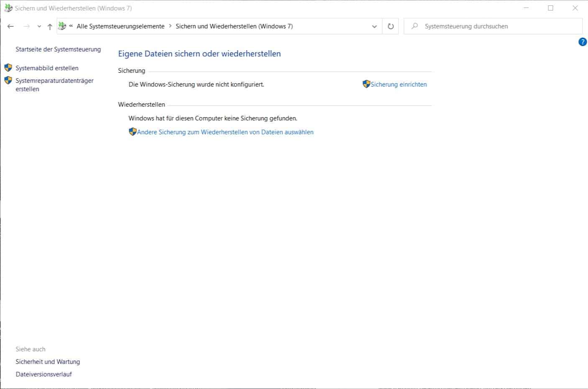Click the backup icon in address bar

(62, 26)
